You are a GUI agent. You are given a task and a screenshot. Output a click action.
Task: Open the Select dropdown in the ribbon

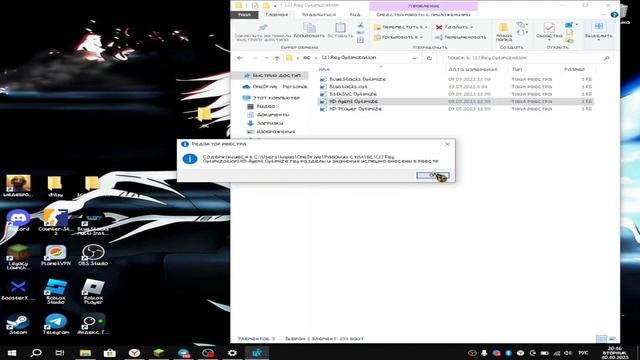598,31
